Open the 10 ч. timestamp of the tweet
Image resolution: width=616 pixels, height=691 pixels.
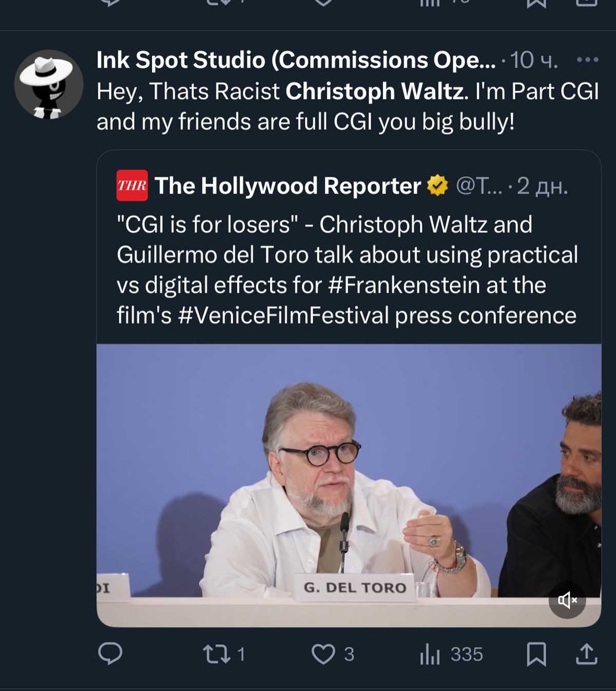click(x=534, y=60)
